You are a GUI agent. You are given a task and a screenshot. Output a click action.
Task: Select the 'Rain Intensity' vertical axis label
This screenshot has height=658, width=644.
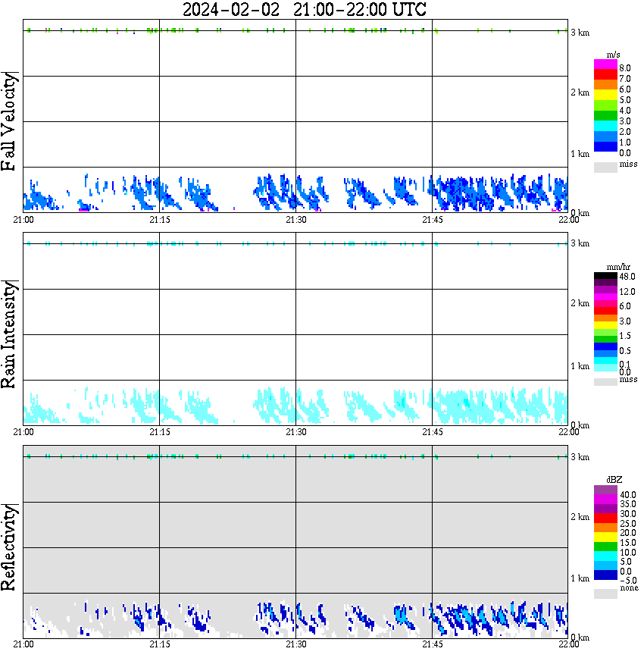(x=9, y=334)
